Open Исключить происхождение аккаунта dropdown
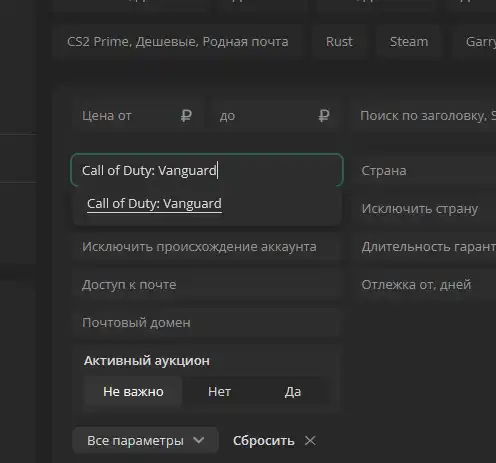This screenshot has width=496, height=463. click(x=207, y=247)
